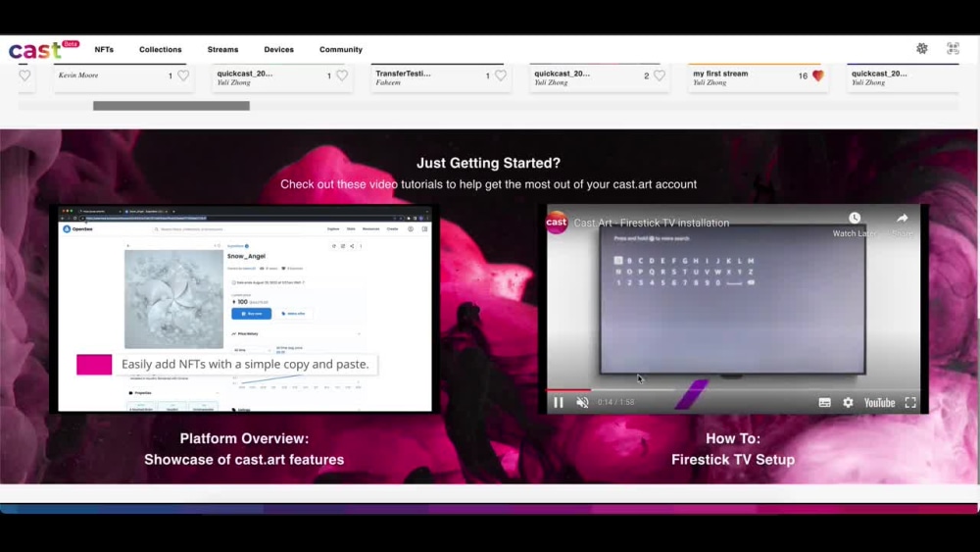Click the horizontal stream list scrollbar

pyautogui.click(x=171, y=106)
